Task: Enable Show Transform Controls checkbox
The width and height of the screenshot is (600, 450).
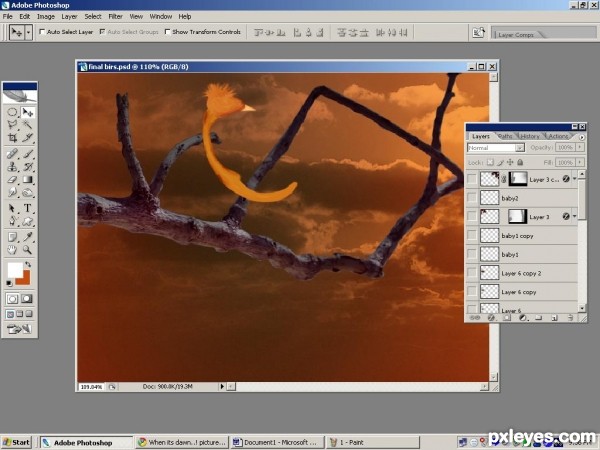Action: pos(167,32)
